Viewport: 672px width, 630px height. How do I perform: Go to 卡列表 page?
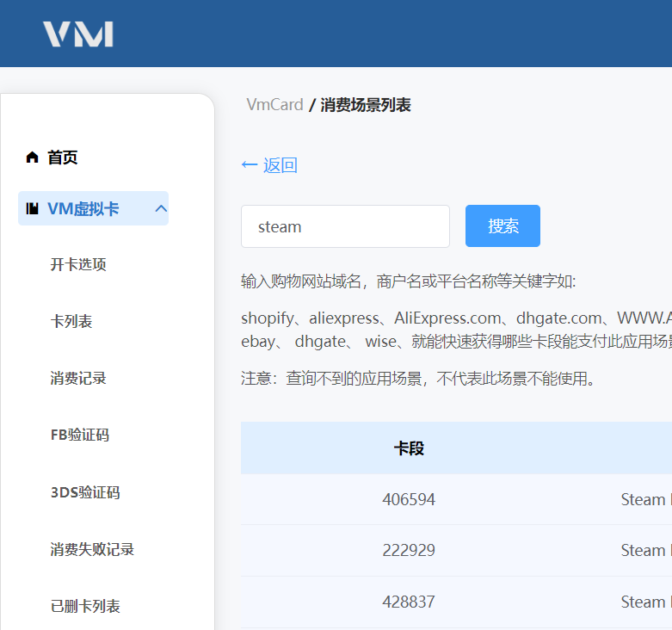pos(71,321)
